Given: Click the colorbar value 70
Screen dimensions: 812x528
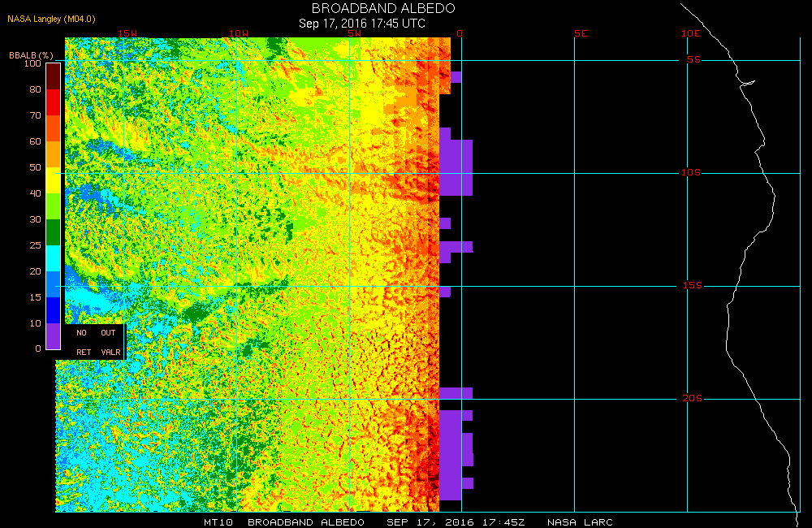Looking at the screenshot, I should click(x=35, y=115).
